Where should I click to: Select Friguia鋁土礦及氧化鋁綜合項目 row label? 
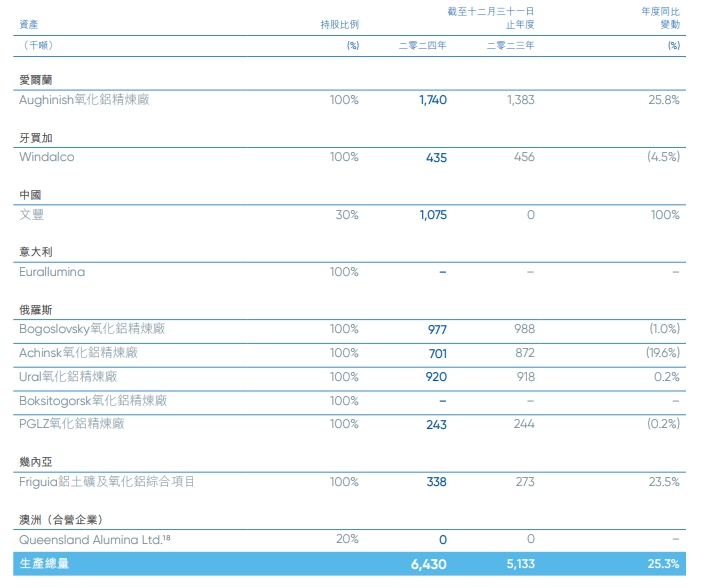(107, 482)
